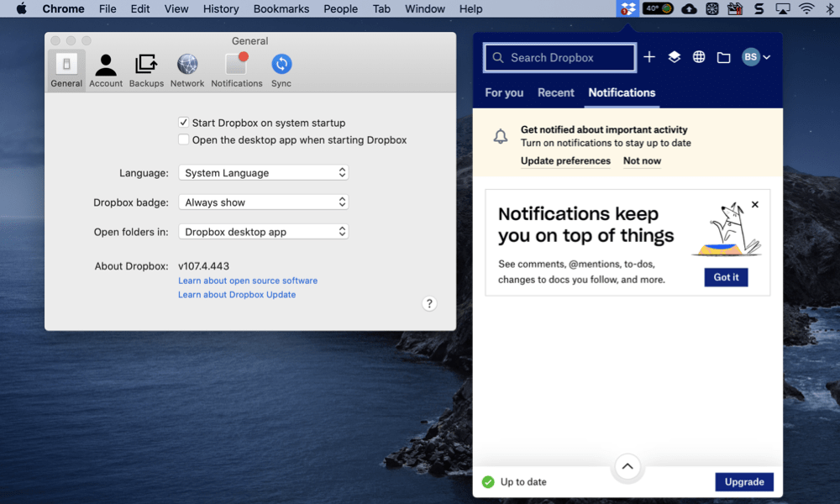Viewport: 840px width, 504px height.
Task: Click the Dropbox menu bar icon
Action: 627,8
